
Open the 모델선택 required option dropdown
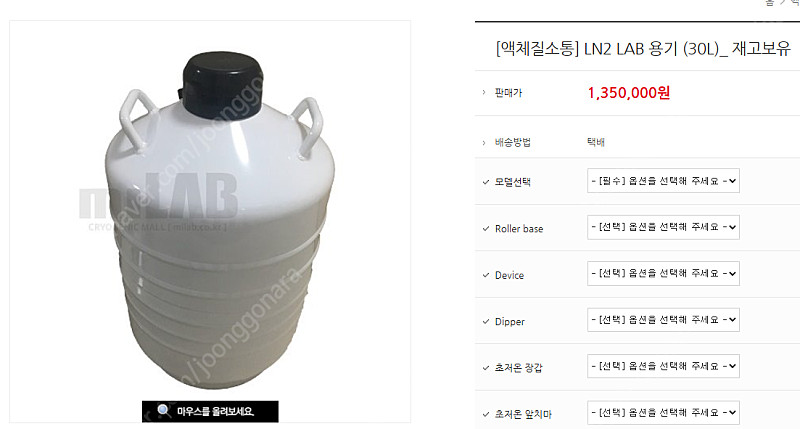pos(663,181)
